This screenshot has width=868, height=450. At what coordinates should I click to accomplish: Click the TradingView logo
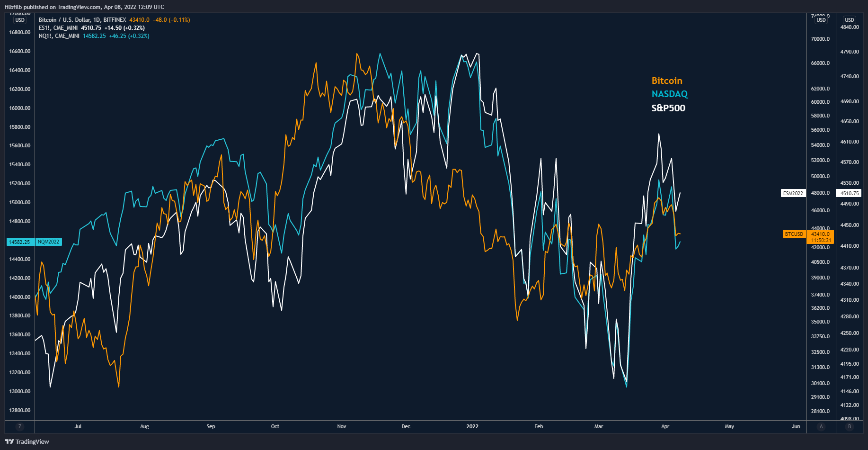[27, 441]
